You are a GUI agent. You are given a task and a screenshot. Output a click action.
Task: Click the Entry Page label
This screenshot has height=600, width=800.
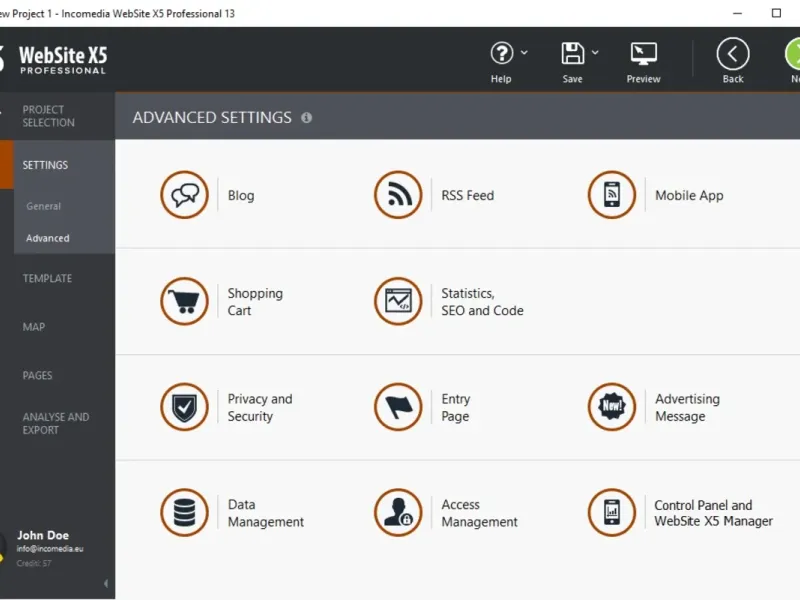pyautogui.click(x=456, y=408)
